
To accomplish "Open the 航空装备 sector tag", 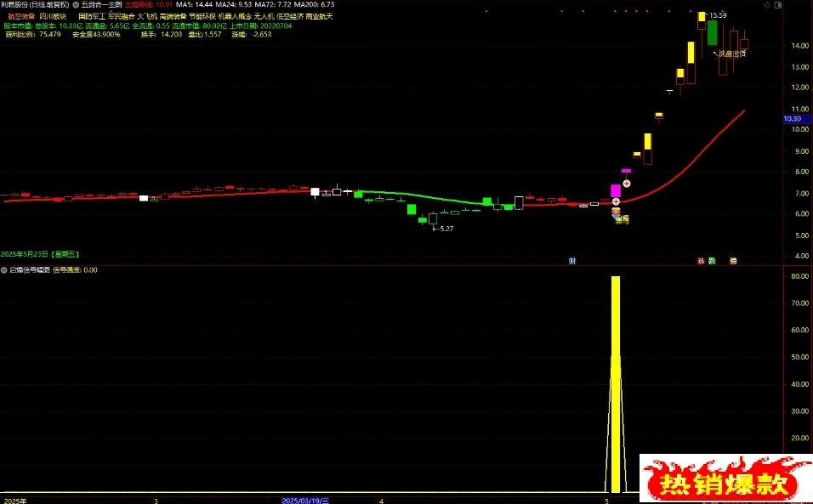I will click(21, 17).
